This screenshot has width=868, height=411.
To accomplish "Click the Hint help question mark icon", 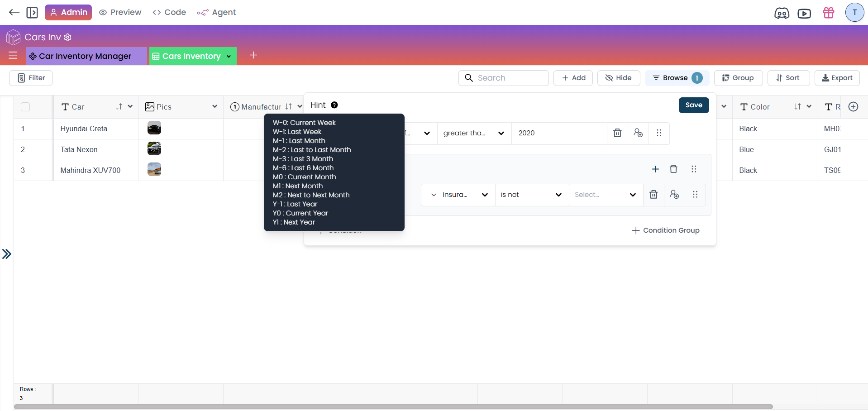I will click(x=334, y=105).
